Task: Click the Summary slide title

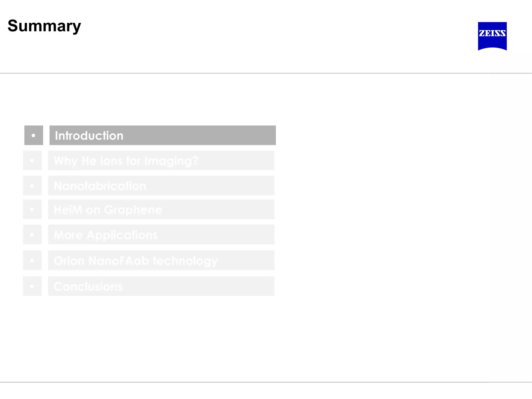Action: [x=44, y=26]
